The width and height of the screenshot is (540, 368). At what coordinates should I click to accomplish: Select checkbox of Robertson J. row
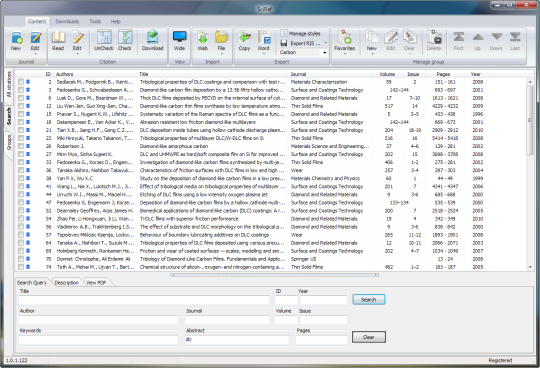pyautogui.click(x=21, y=146)
